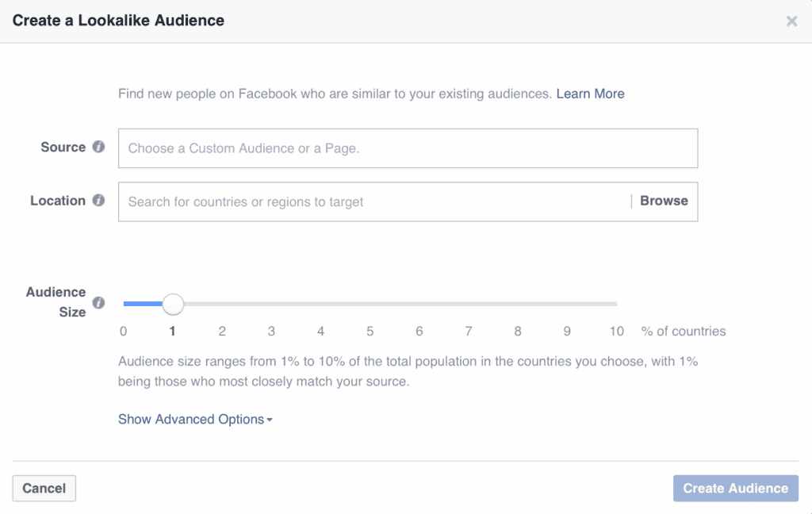The height and width of the screenshot is (514, 812).
Task: Click the 0 label under the slider
Action: 124,331
